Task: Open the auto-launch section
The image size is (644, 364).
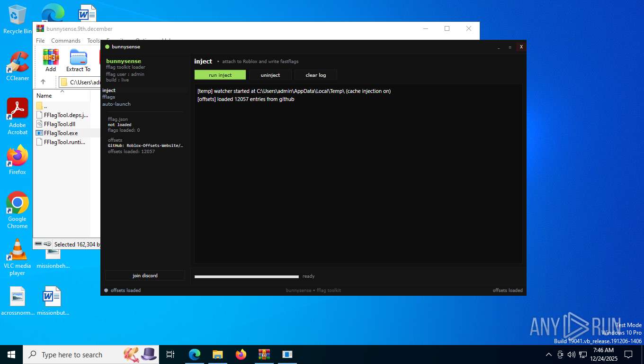Action: point(116,104)
